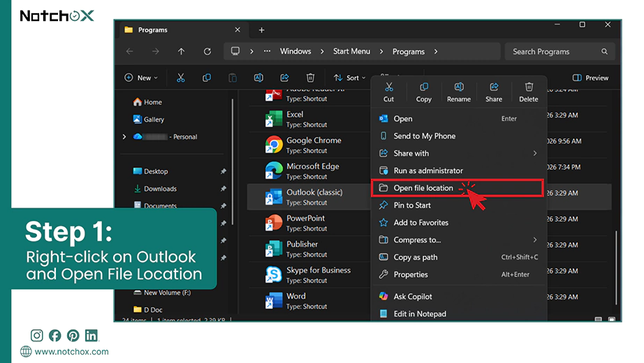
Task: Click Share at the top of the context menu
Action: tap(494, 92)
